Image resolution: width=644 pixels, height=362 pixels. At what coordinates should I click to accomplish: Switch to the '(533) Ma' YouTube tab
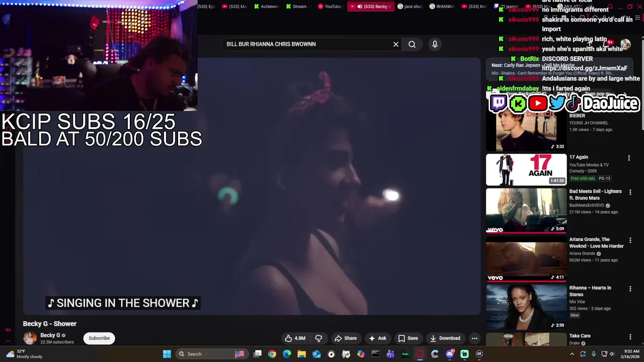(234, 7)
